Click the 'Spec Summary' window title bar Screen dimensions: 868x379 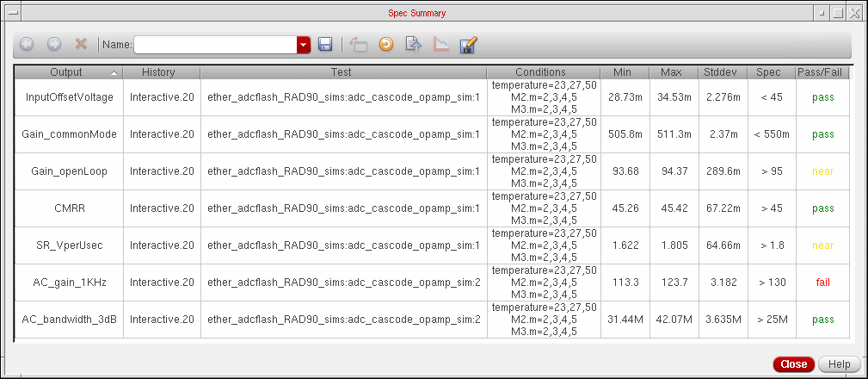pyautogui.click(x=416, y=13)
